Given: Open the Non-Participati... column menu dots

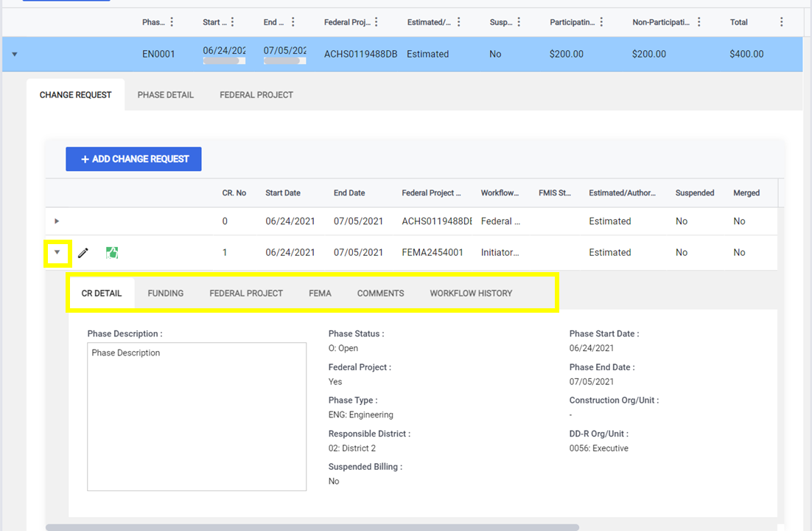Looking at the screenshot, I should pyautogui.click(x=699, y=22).
